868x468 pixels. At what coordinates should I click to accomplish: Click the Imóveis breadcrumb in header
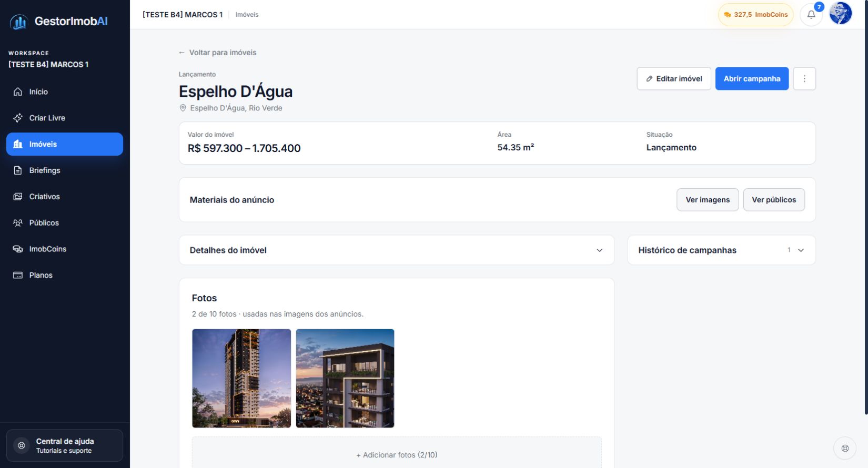[x=247, y=15]
